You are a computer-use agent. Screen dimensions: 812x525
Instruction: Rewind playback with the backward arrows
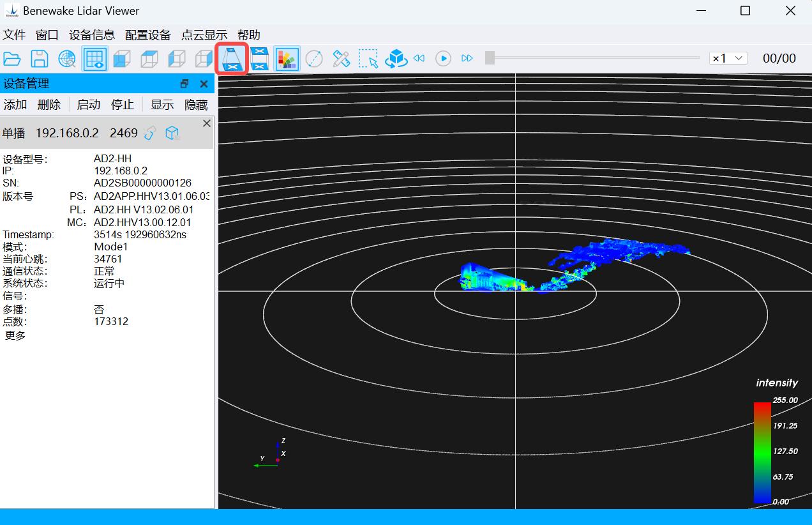(x=419, y=58)
